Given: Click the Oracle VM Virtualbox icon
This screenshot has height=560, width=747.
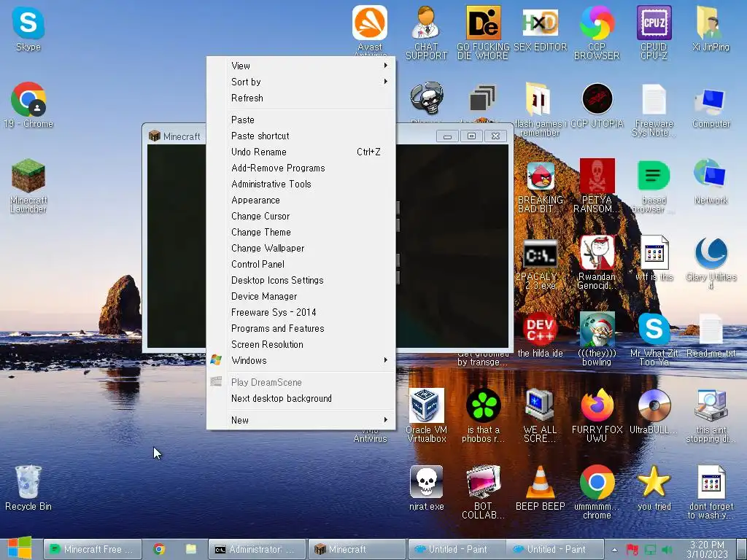Looking at the screenshot, I should (426, 415).
